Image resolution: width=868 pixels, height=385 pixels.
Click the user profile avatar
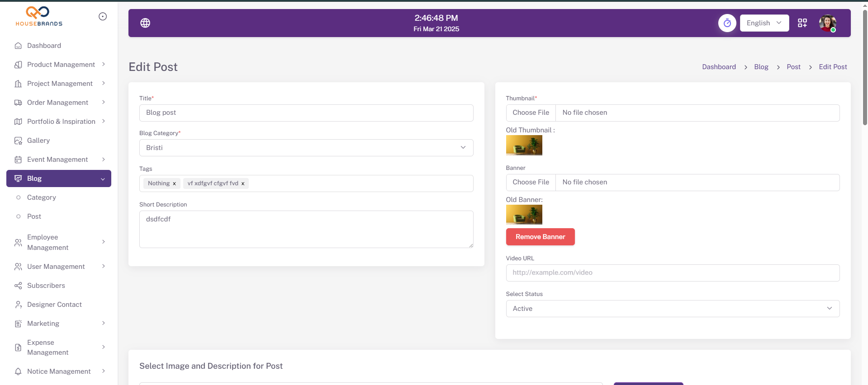coord(827,23)
